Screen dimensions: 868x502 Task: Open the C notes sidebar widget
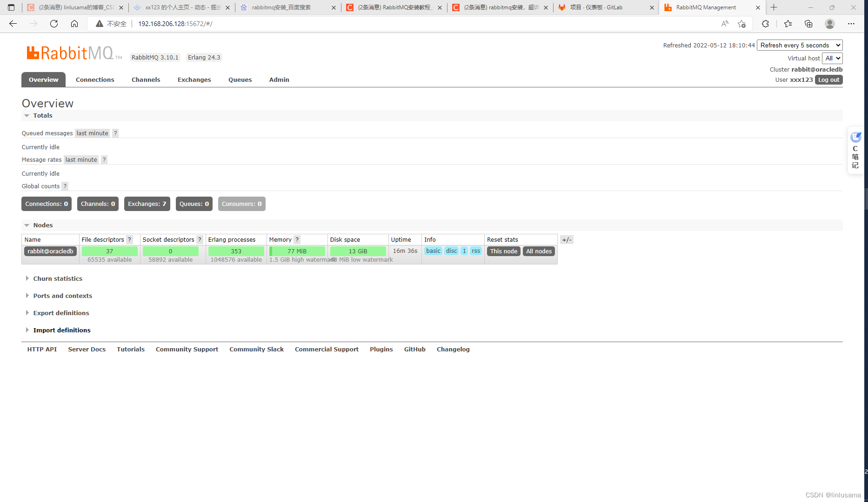[855, 151]
